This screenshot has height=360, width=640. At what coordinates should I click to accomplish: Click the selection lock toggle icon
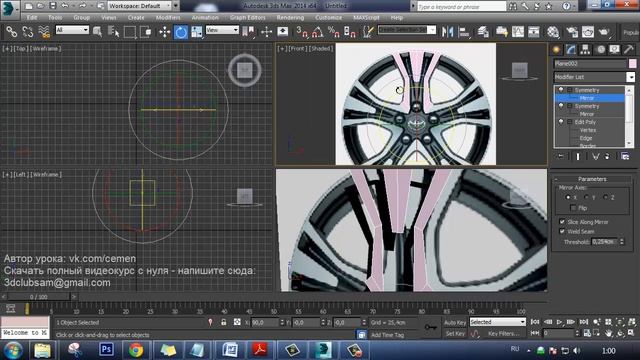(224, 322)
